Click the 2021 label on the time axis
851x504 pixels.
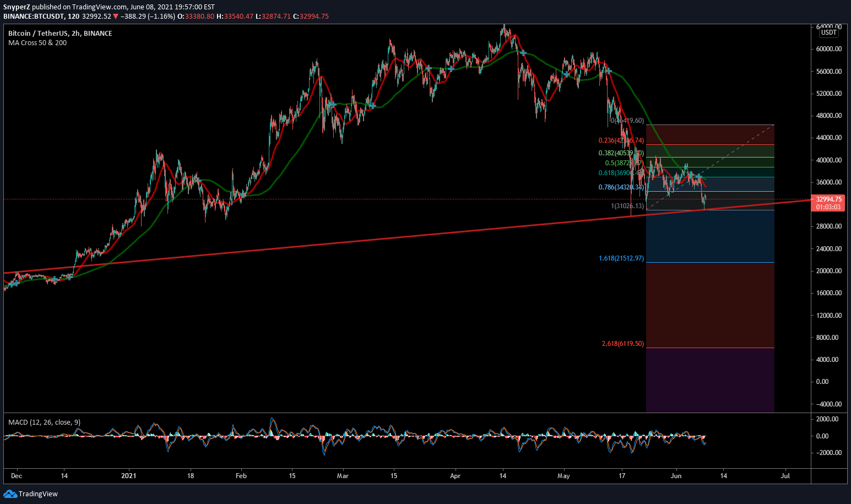pos(129,475)
